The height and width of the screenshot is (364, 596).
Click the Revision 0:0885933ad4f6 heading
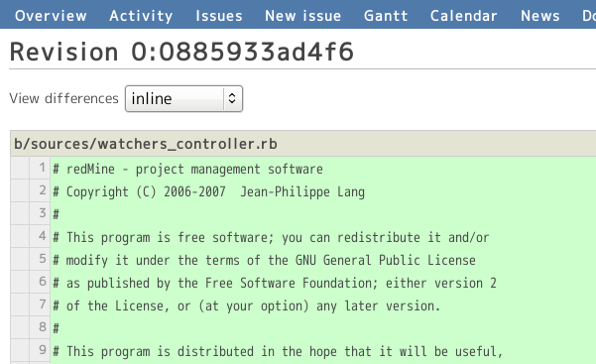[x=181, y=52]
